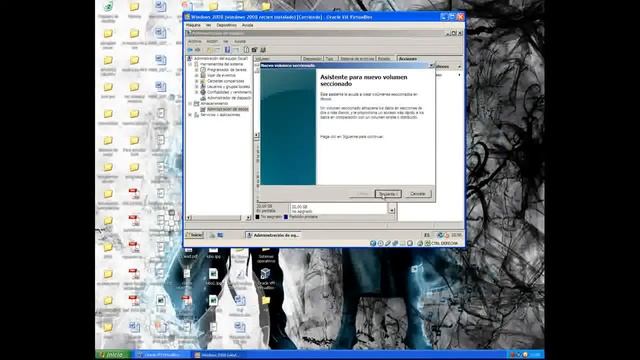Click the 20,00 GB En pantalla disk label
Image resolution: width=640 pixels, height=360 pixels.
pyautogui.click(x=272, y=209)
